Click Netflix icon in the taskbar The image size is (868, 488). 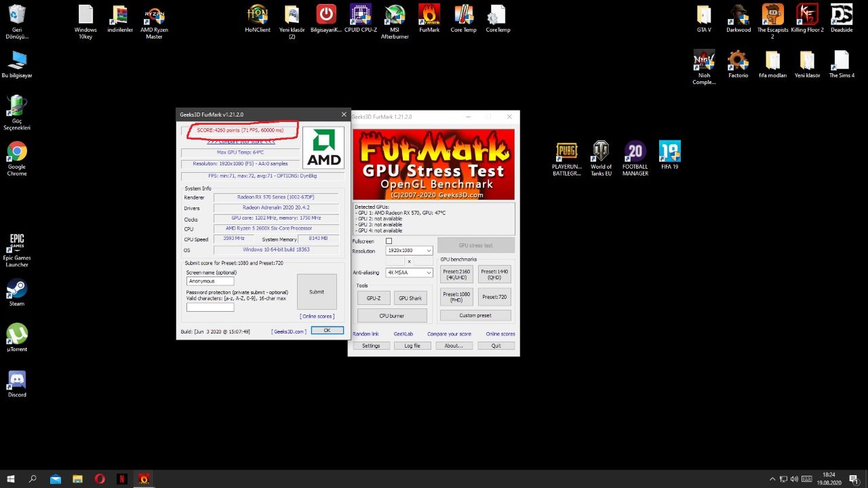[122, 479]
